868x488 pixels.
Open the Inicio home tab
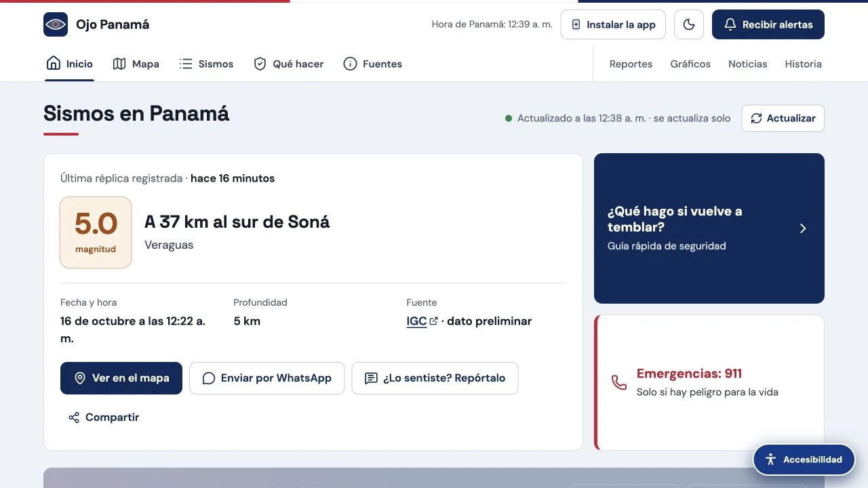70,64
